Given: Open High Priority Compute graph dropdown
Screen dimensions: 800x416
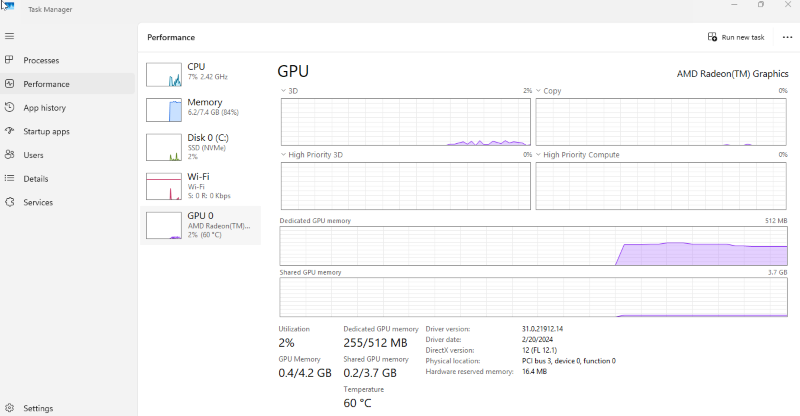Looking at the screenshot, I should click(538, 155).
